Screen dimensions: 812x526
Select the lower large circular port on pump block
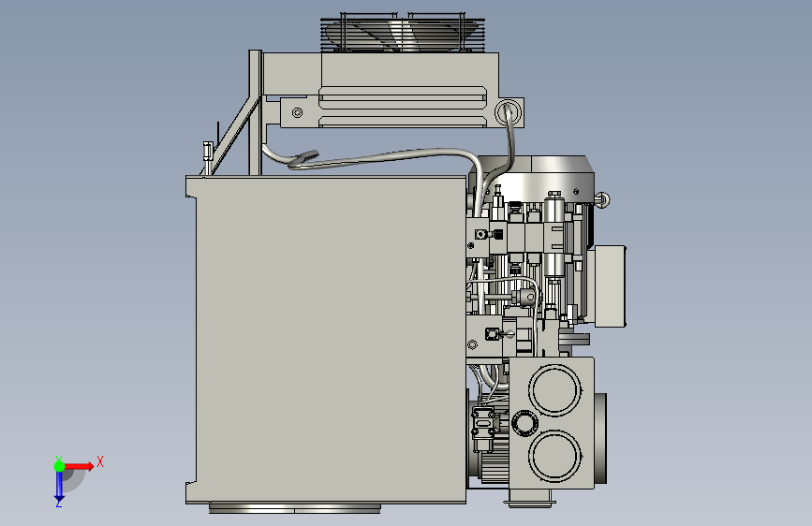click(x=554, y=457)
